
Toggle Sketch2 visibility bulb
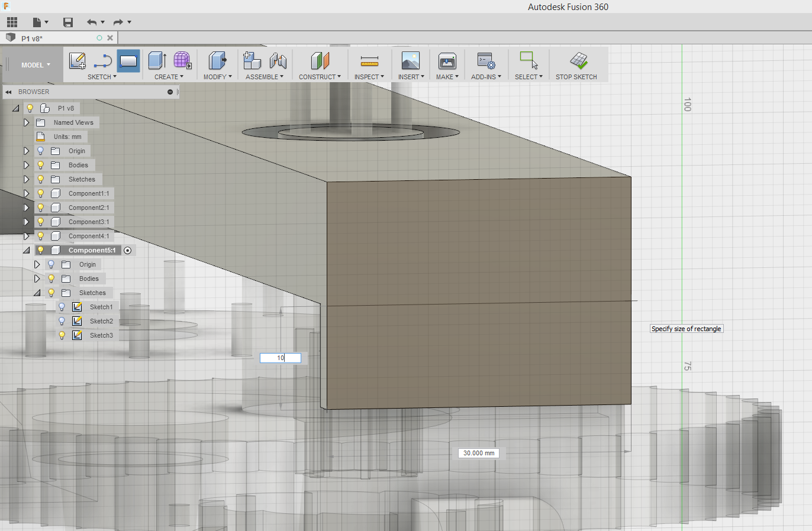click(x=62, y=321)
